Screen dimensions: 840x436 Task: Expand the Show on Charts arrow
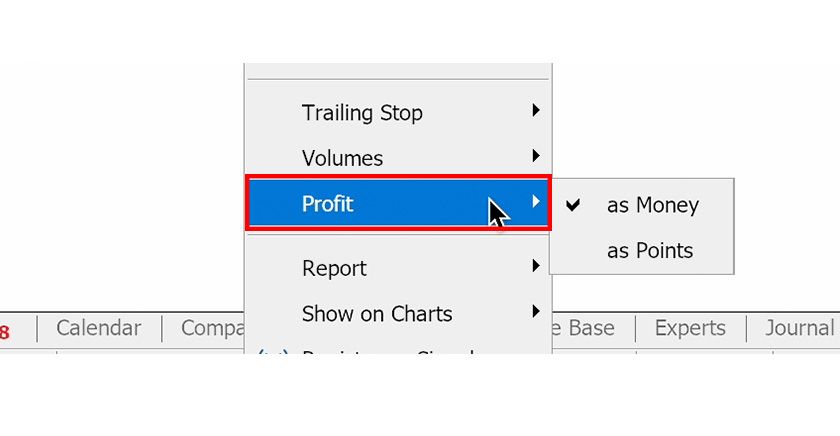pos(537,311)
